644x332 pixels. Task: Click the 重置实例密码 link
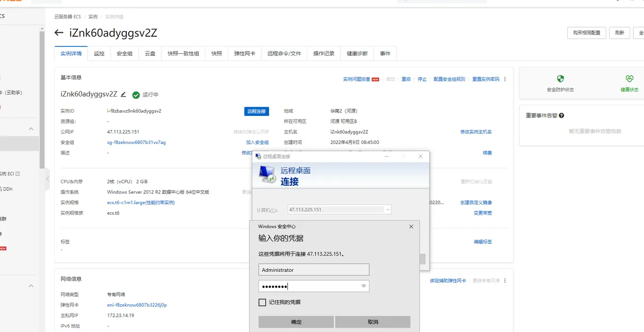pos(486,79)
